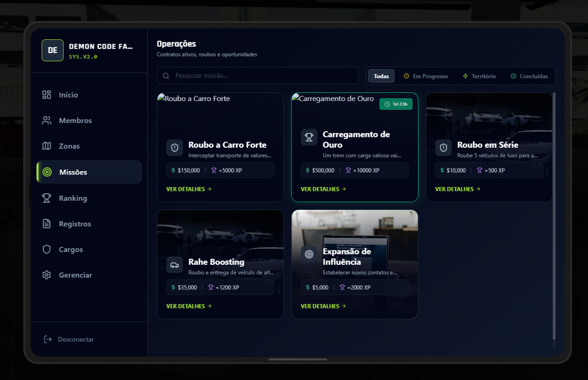Open the Membros sidebar item
The width and height of the screenshot is (588, 380).
coord(89,121)
